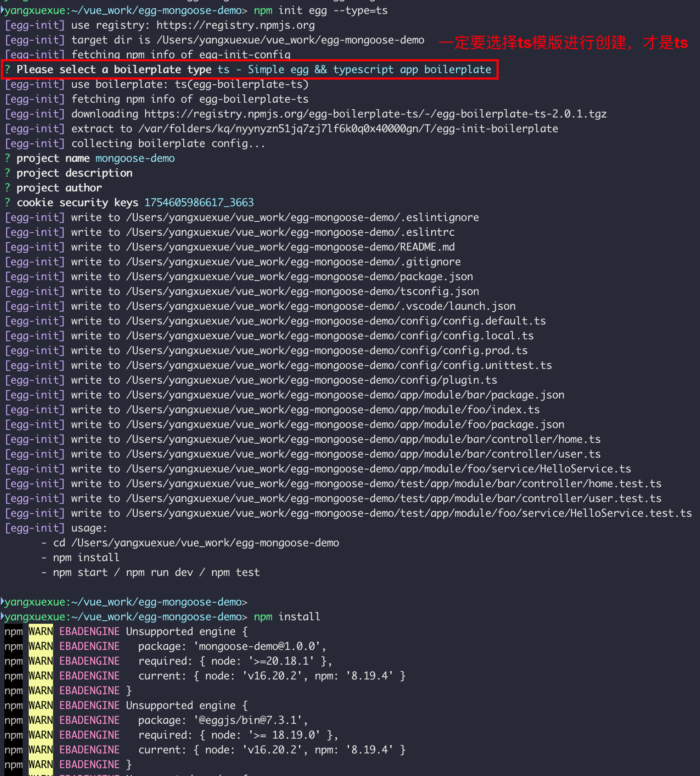Click the config/plugin.ts write path
The width and height of the screenshot is (700, 776).
point(311,380)
